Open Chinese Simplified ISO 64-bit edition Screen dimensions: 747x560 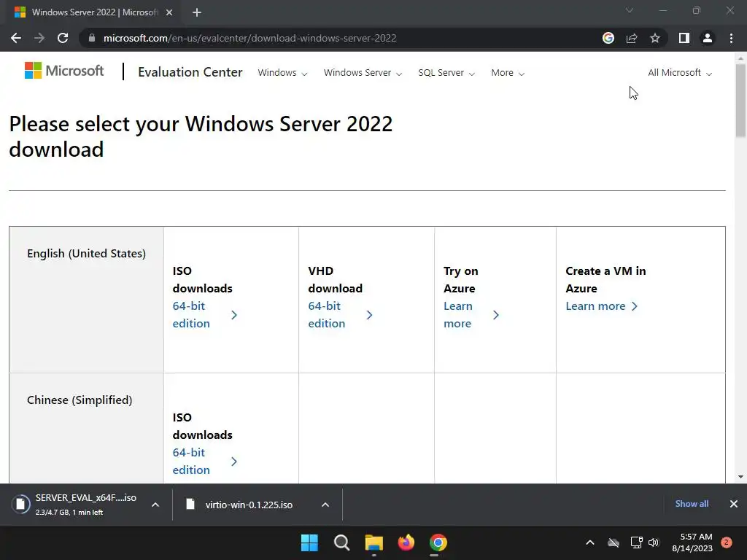[x=205, y=461]
